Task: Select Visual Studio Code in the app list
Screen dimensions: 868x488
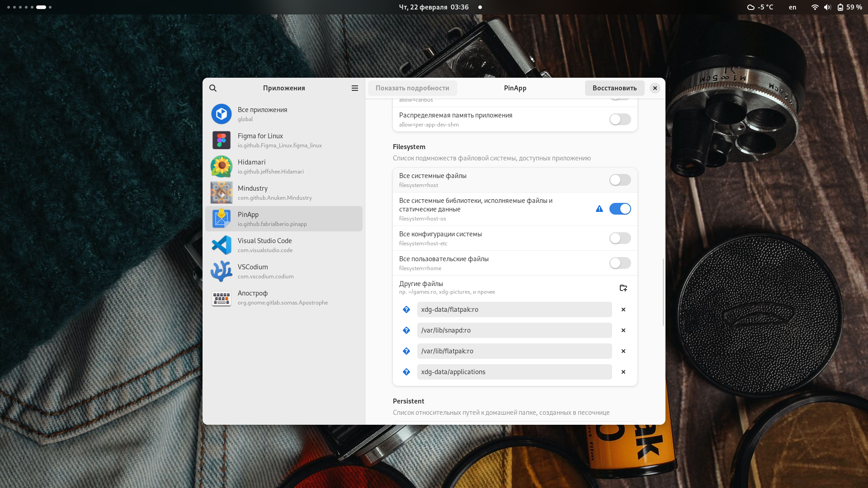Action: click(284, 245)
